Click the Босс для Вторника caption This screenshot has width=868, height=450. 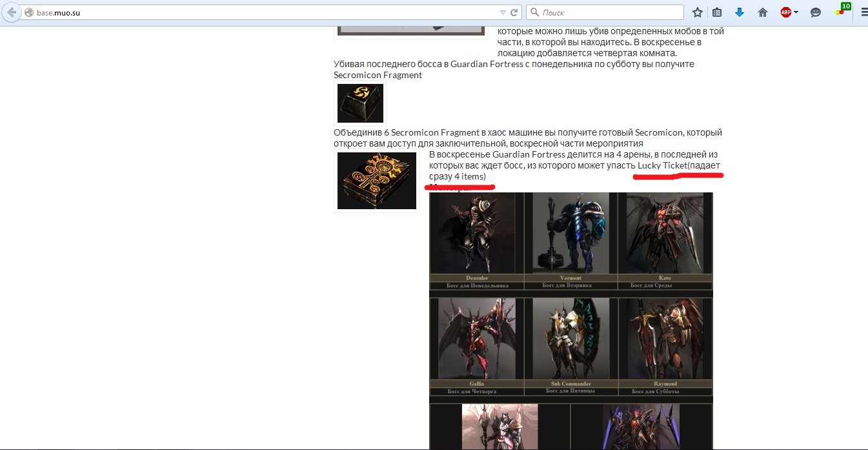[x=567, y=285]
